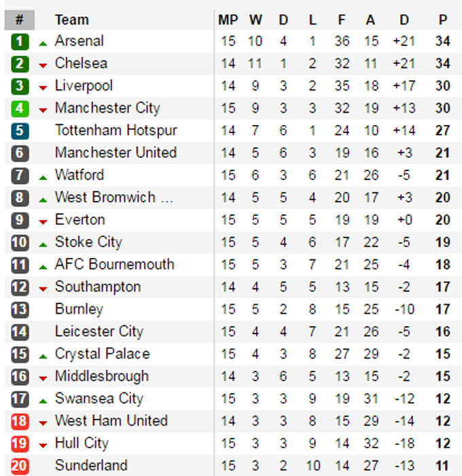Open the Manchester United team link

click(115, 152)
